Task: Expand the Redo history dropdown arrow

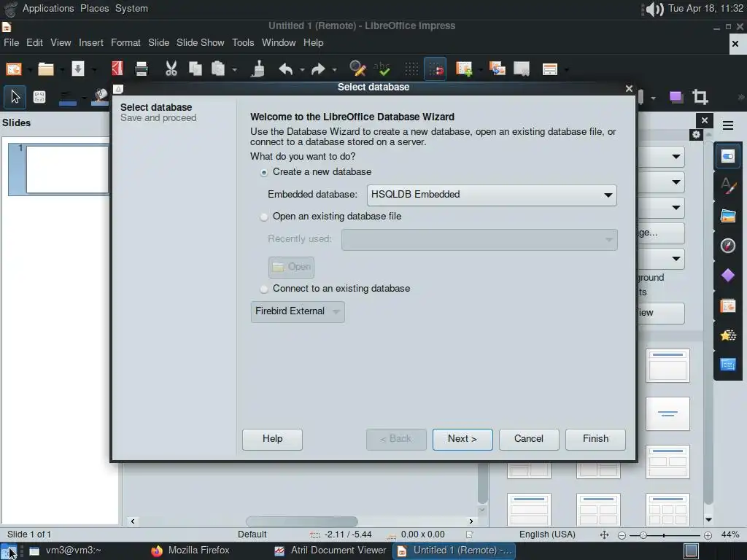Action: coord(334,69)
